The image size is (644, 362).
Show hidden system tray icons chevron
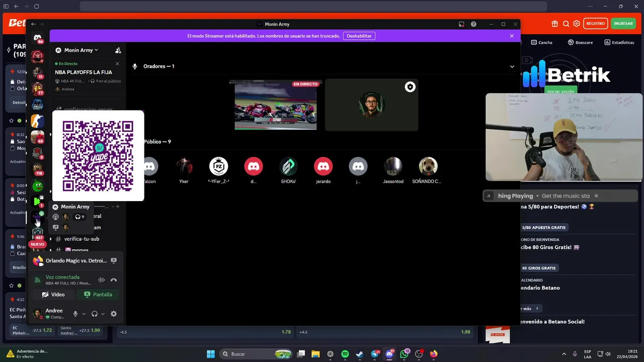(x=563, y=354)
